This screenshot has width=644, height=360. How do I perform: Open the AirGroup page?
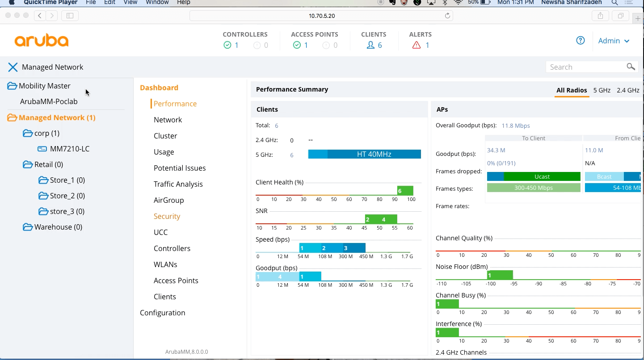[x=168, y=200]
